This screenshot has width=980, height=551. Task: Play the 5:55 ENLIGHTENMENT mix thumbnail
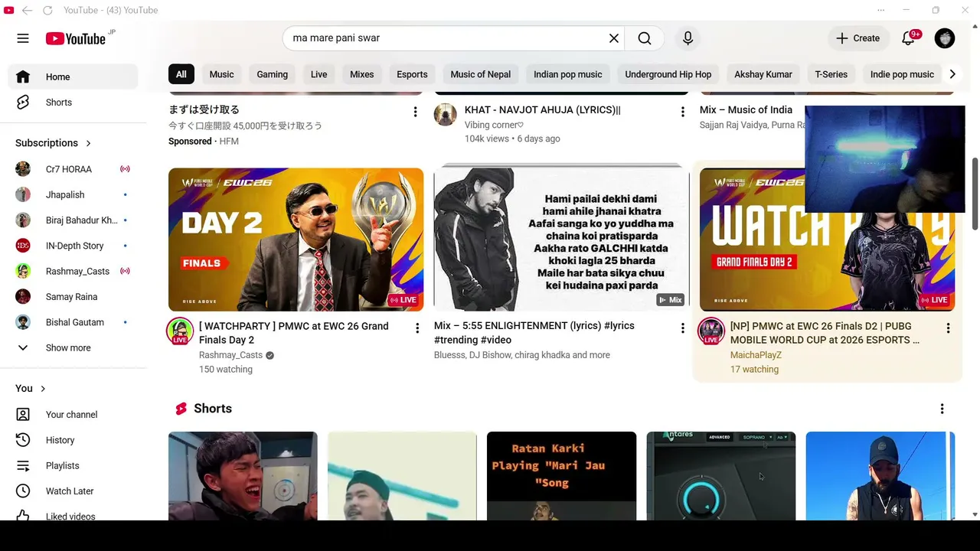(561, 240)
